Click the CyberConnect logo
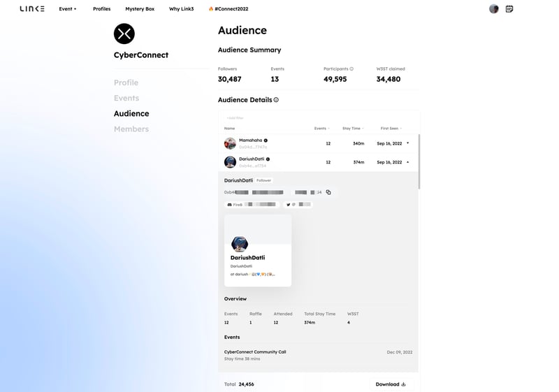 pos(124,34)
